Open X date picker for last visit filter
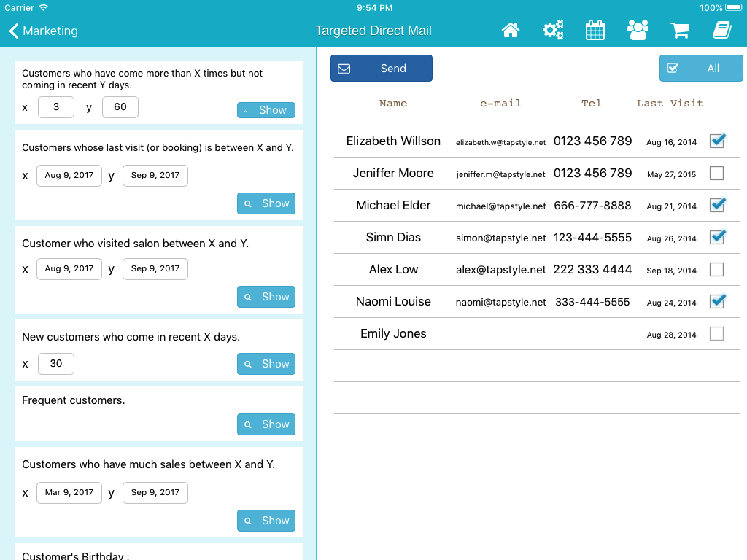747x560 pixels. tap(69, 176)
